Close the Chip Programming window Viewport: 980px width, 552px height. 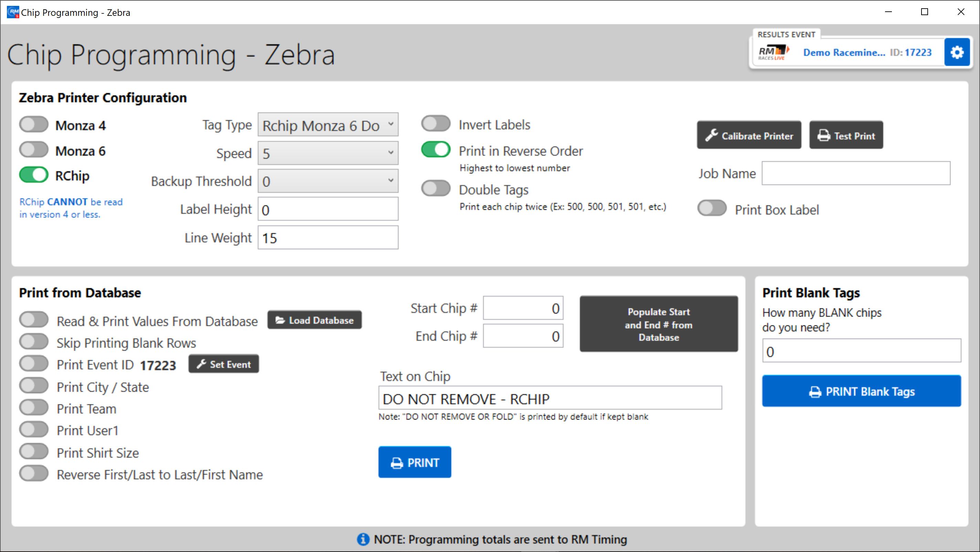click(961, 12)
